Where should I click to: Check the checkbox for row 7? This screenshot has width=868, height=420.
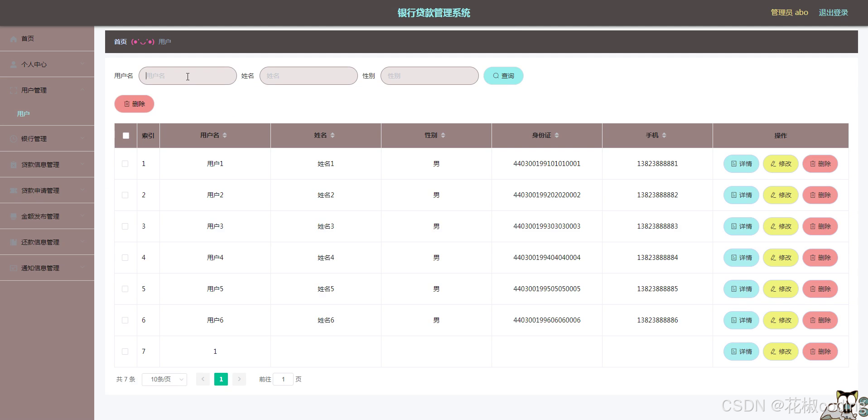(125, 352)
